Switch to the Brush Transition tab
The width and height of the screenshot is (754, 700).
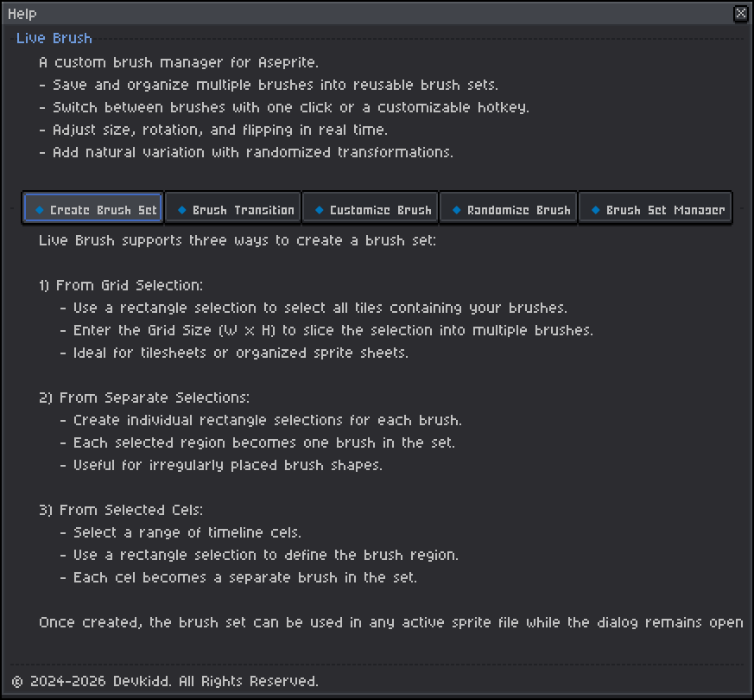pos(232,208)
